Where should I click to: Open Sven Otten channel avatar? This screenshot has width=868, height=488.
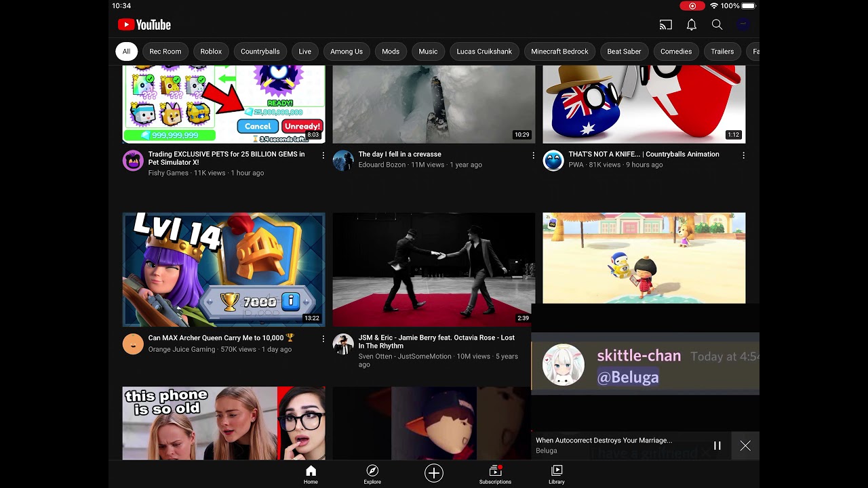[x=343, y=344]
